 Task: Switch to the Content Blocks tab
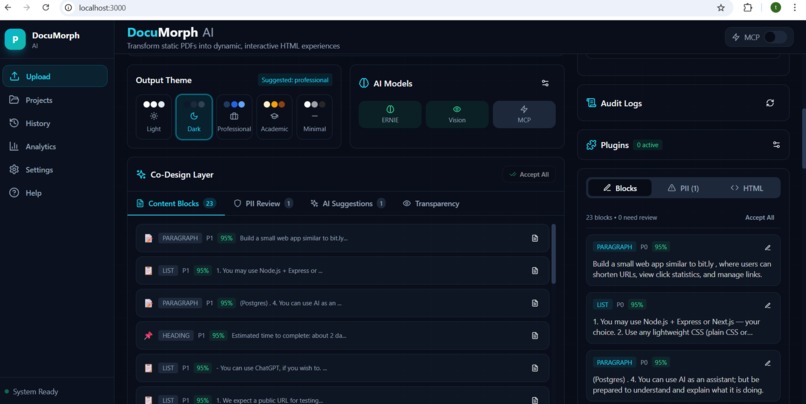click(x=176, y=204)
